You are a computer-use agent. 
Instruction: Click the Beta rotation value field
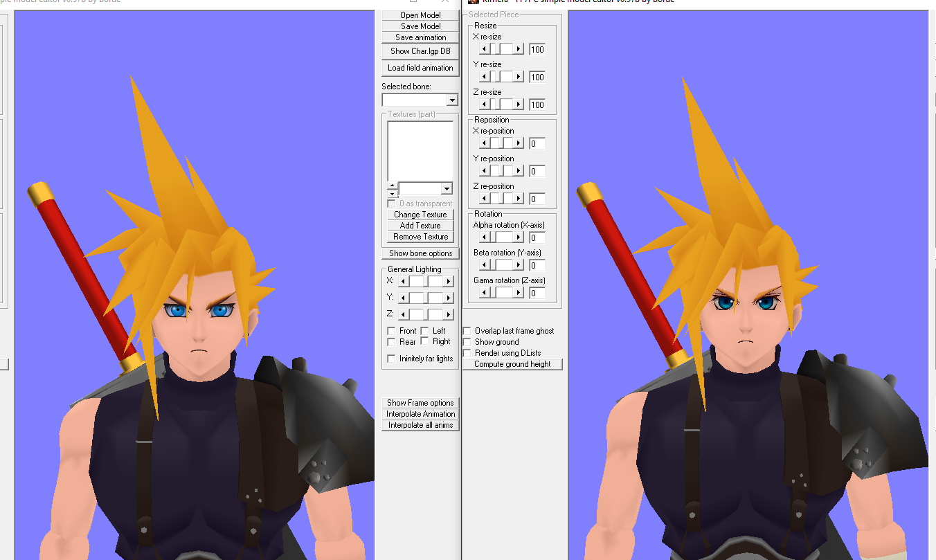pyautogui.click(x=537, y=266)
